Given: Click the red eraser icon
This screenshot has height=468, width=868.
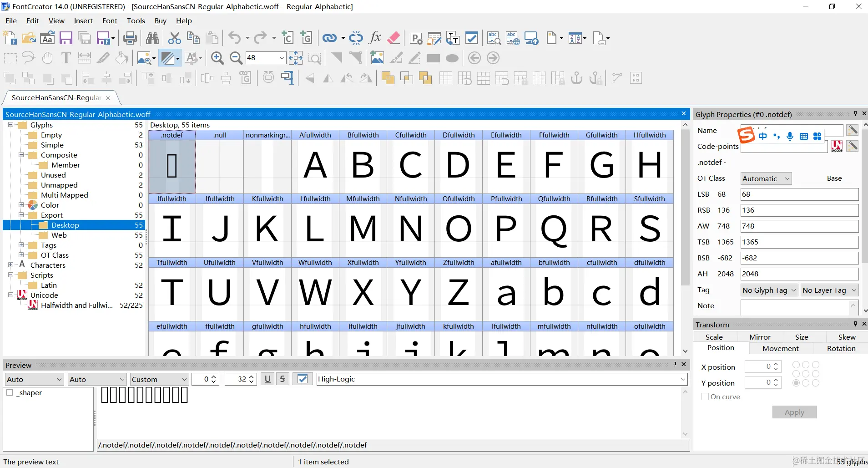Looking at the screenshot, I should [x=394, y=38].
